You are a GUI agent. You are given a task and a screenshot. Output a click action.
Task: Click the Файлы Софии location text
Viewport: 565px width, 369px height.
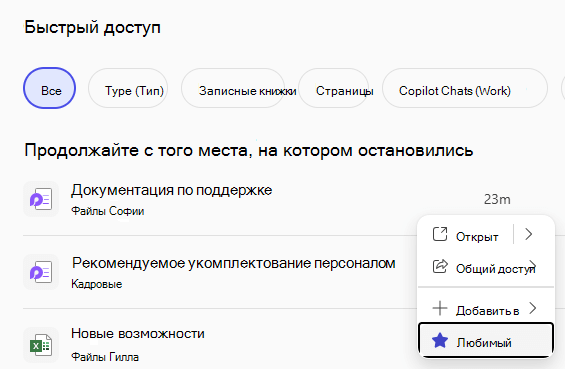(107, 211)
